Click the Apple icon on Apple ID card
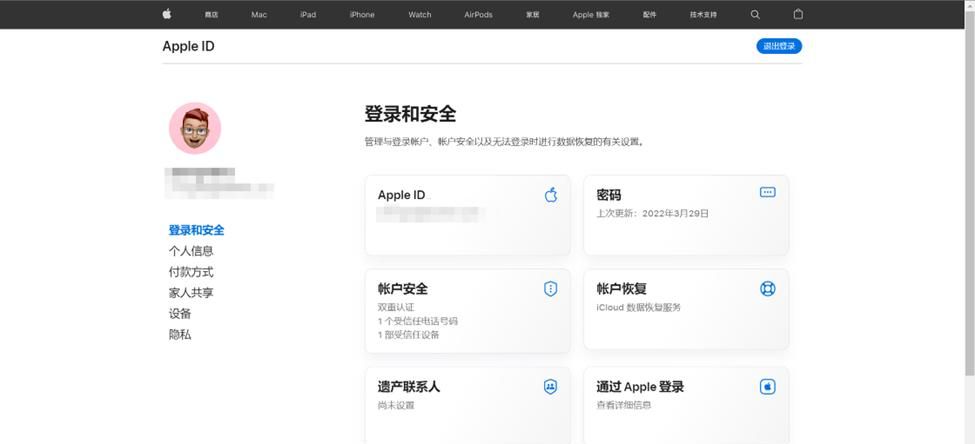The width and height of the screenshot is (975, 444). (x=551, y=195)
